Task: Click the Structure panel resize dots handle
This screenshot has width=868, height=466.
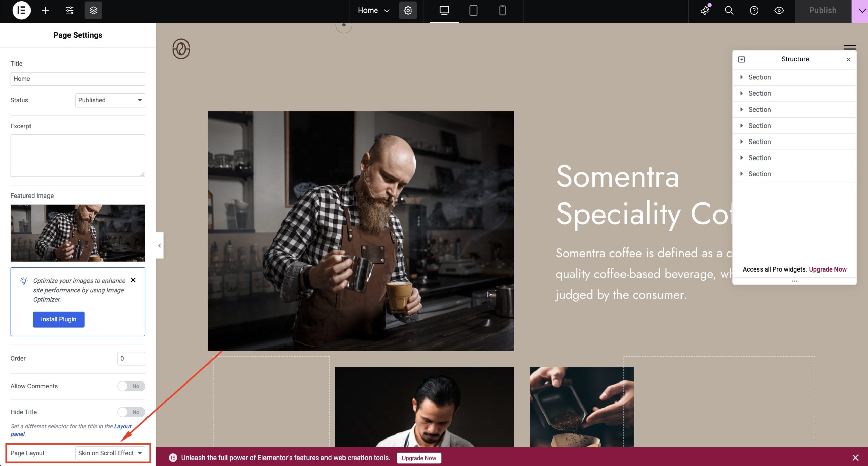Action: coord(794,281)
